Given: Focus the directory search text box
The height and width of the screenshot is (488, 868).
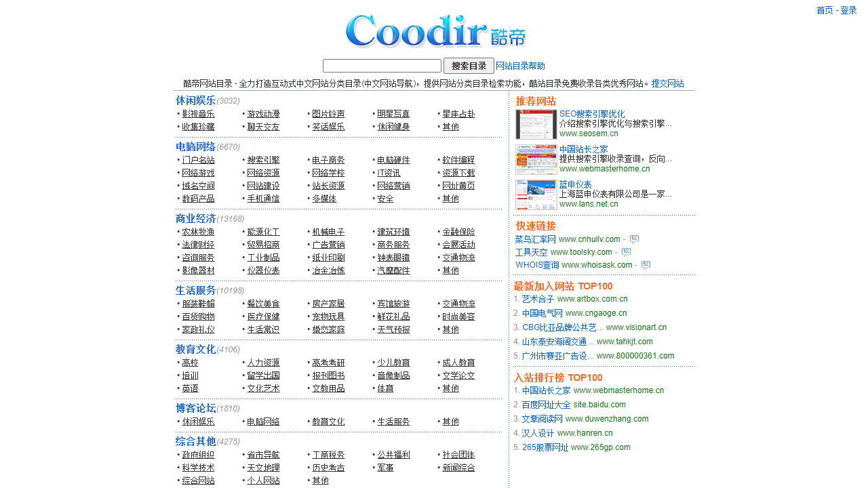Looking at the screenshot, I should 382,66.
